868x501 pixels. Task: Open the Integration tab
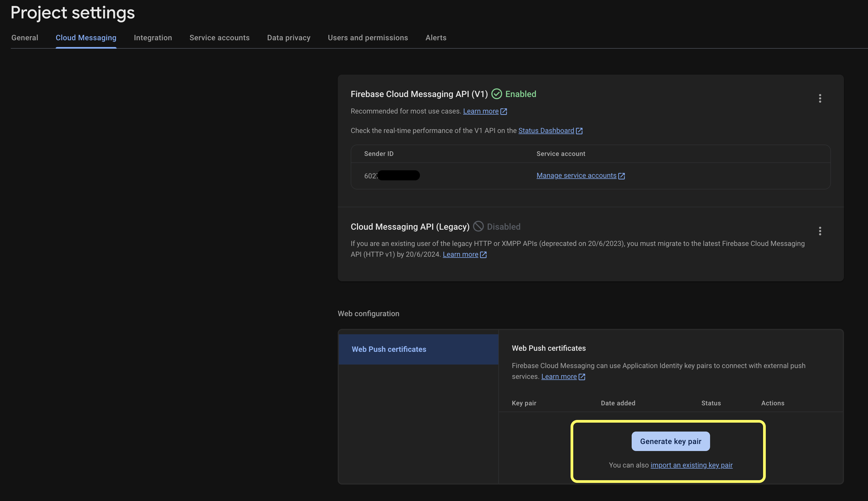(153, 38)
